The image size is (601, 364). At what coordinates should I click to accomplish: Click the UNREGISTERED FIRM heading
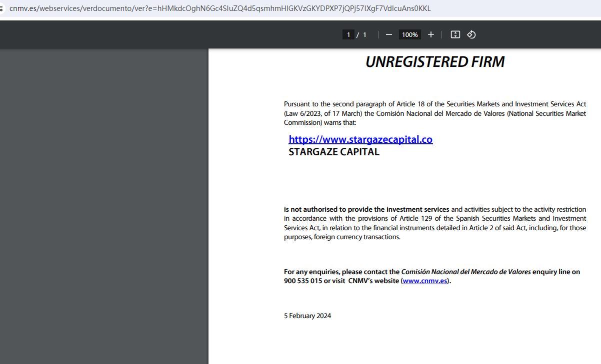(434, 62)
